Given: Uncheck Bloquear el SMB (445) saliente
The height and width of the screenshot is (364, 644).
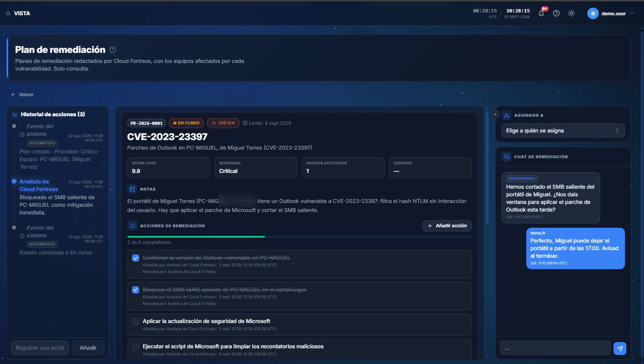Looking at the screenshot, I should pyautogui.click(x=135, y=290).
